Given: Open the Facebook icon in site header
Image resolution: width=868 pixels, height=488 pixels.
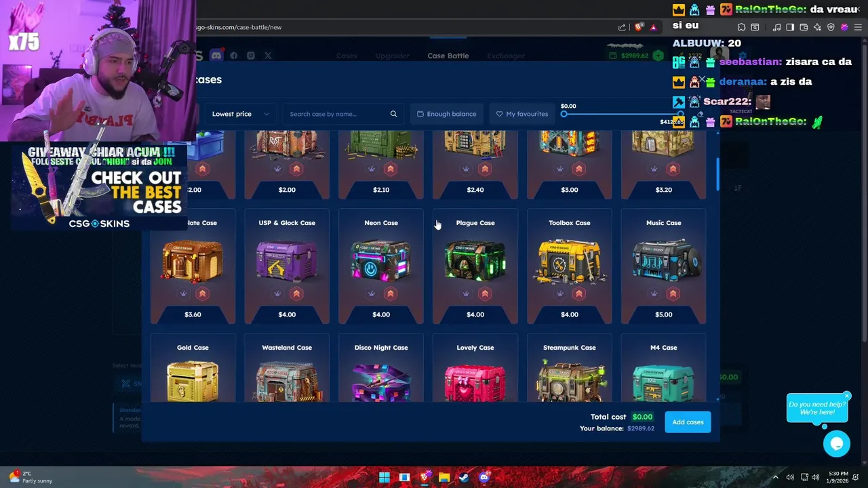Looking at the screenshot, I should (234, 56).
